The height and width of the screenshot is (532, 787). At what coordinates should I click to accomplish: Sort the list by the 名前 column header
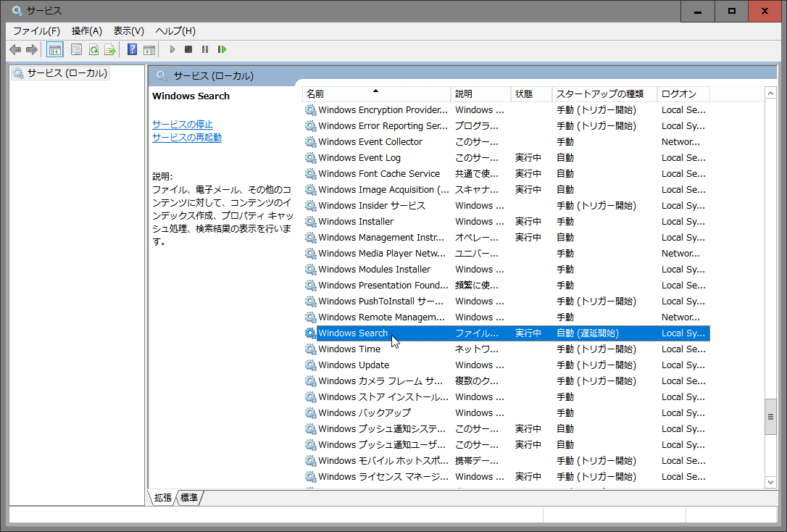(375, 94)
